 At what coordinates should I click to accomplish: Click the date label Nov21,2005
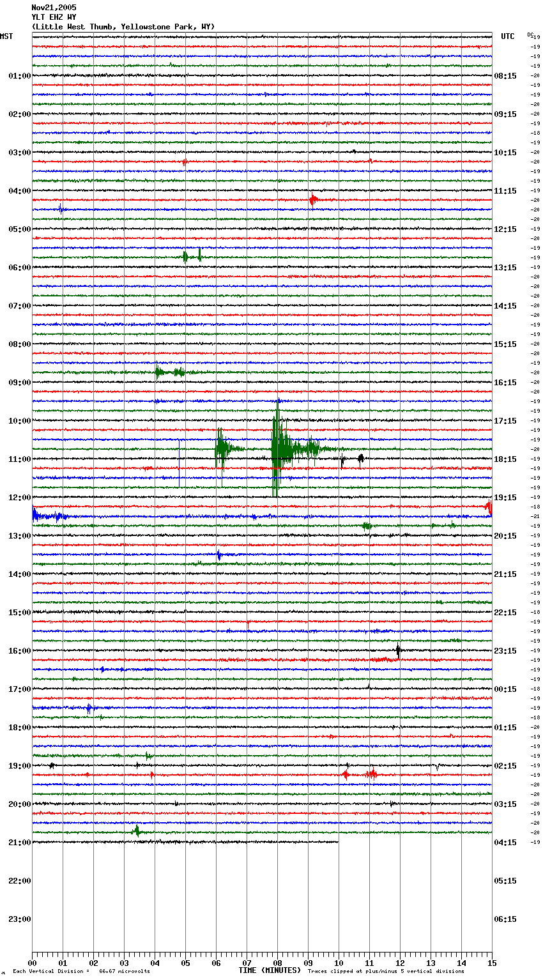click(x=54, y=8)
